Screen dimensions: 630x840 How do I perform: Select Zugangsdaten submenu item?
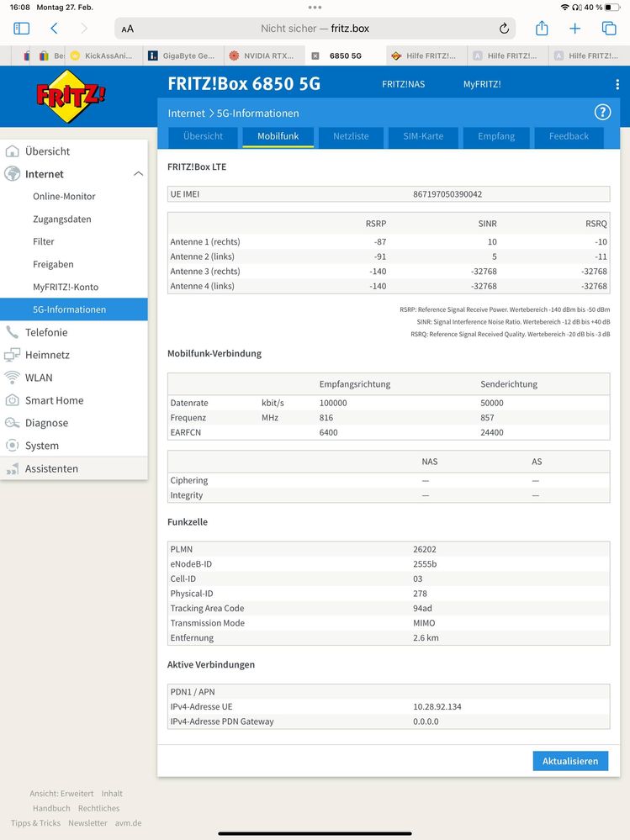tap(62, 219)
